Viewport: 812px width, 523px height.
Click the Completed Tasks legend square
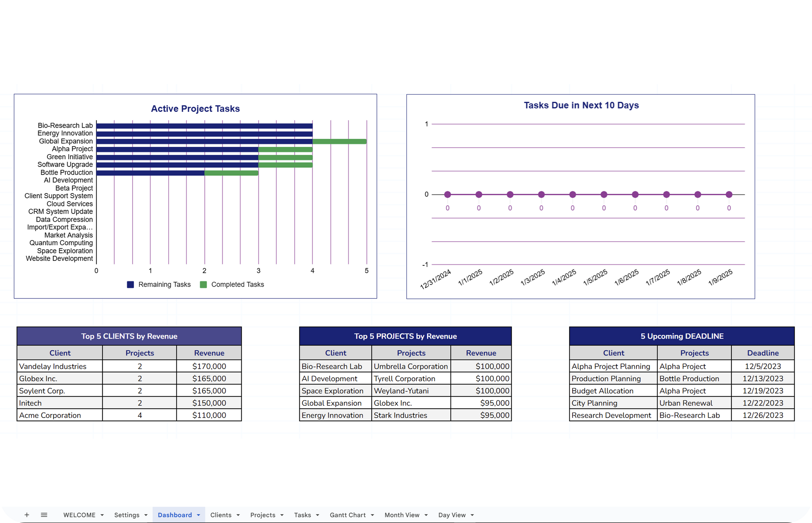tap(203, 285)
